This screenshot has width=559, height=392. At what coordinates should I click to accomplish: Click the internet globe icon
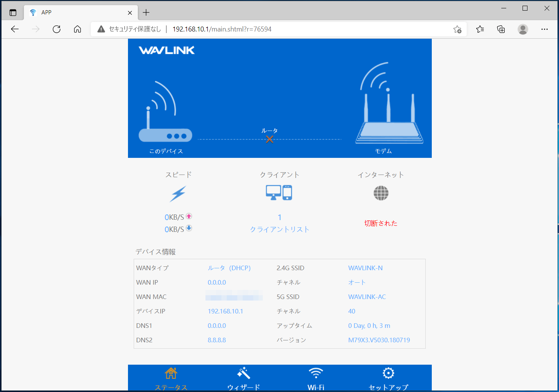coord(381,193)
